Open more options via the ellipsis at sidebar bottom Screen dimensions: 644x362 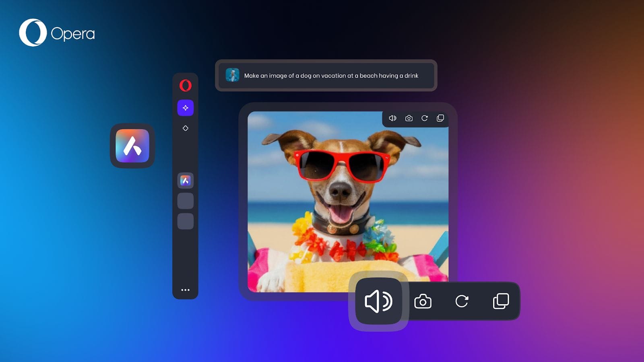pyautogui.click(x=185, y=289)
